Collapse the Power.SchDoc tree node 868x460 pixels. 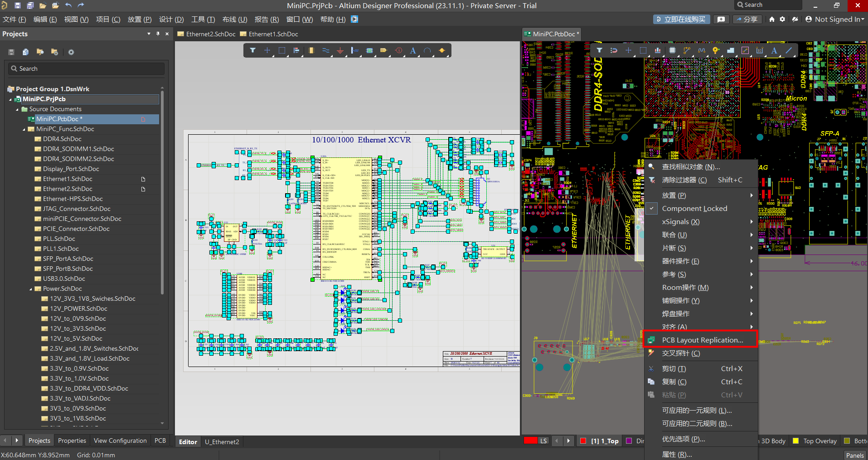coord(31,289)
